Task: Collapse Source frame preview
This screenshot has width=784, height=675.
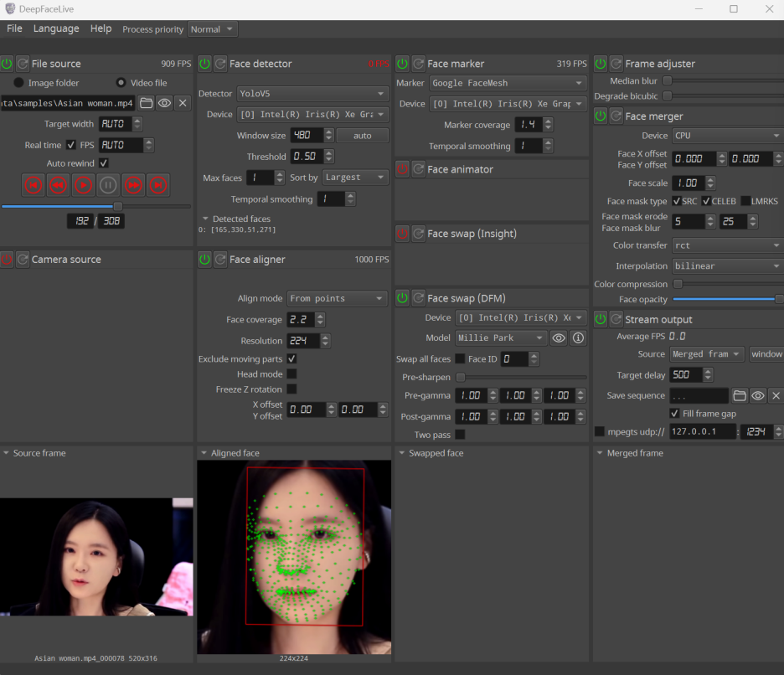Action: point(6,453)
